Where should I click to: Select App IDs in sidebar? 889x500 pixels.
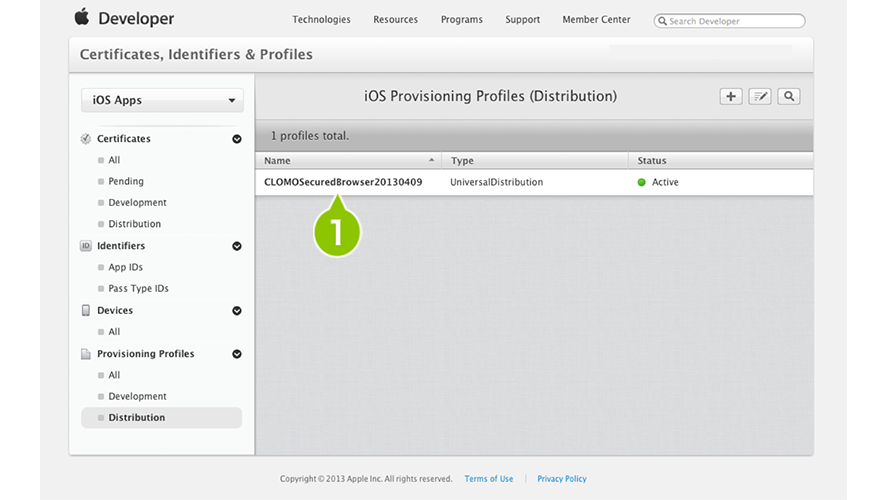125,267
